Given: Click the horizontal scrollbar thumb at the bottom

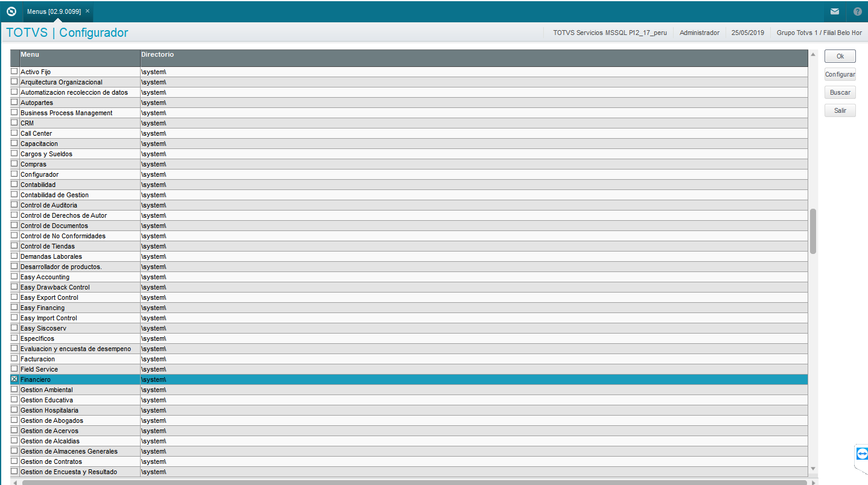Looking at the screenshot, I should pos(414,483).
